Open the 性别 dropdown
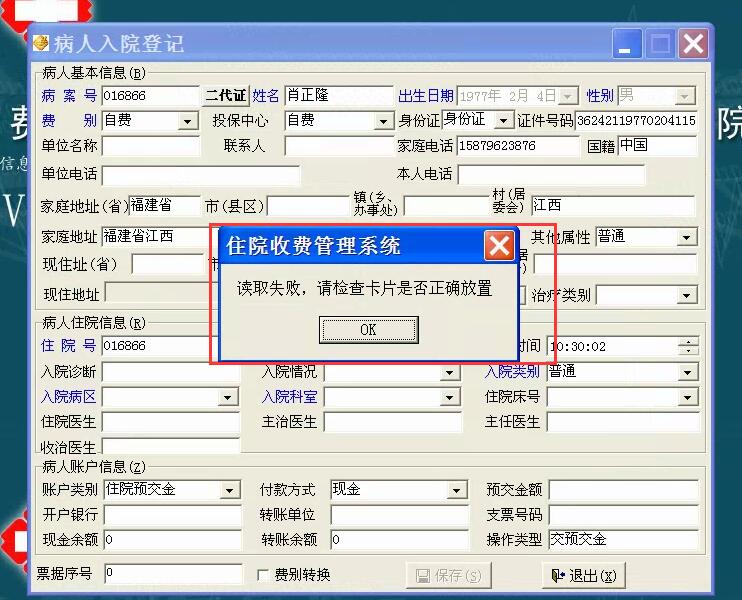This screenshot has width=742, height=600. pyautogui.click(x=684, y=96)
